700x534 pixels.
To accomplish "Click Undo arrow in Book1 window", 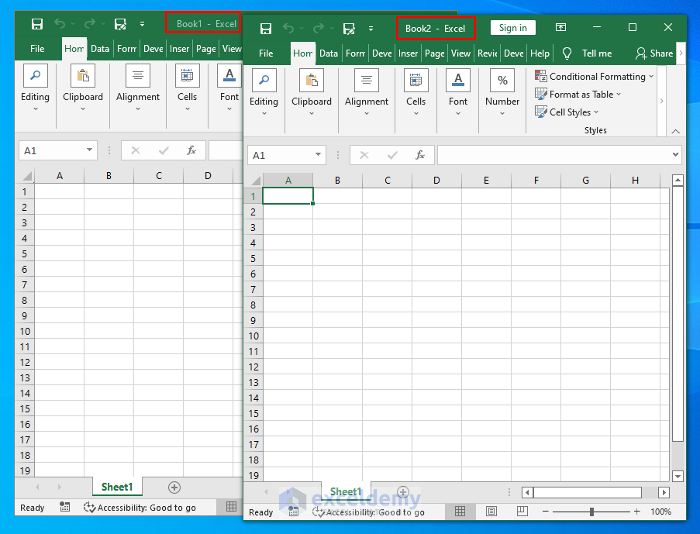I will click(x=59, y=24).
